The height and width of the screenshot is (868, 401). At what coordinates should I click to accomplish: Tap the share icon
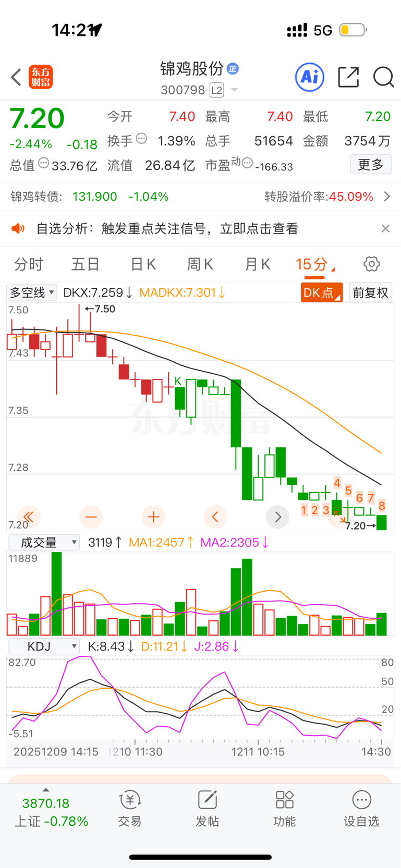pyautogui.click(x=348, y=77)
